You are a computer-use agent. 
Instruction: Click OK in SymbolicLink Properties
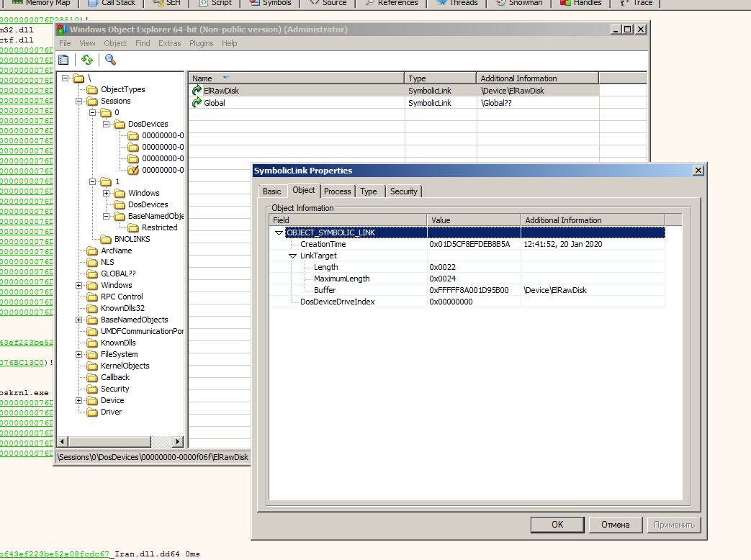(557, 525)
